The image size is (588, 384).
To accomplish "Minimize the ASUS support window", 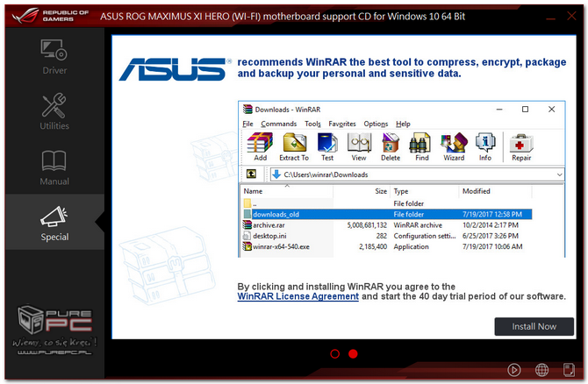I will point(550,18).
